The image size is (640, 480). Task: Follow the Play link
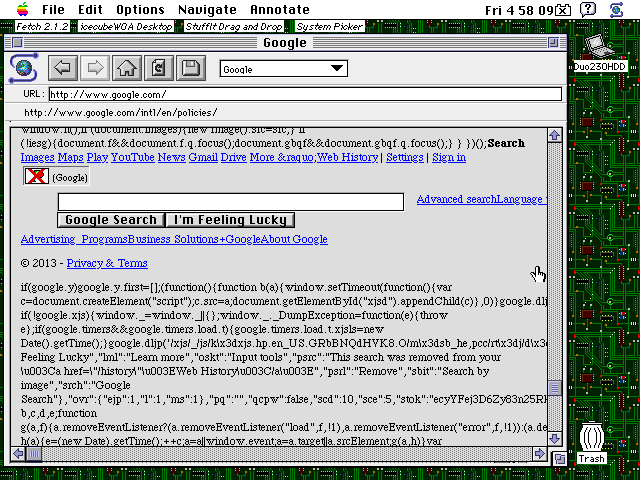[x=97, y=158]
